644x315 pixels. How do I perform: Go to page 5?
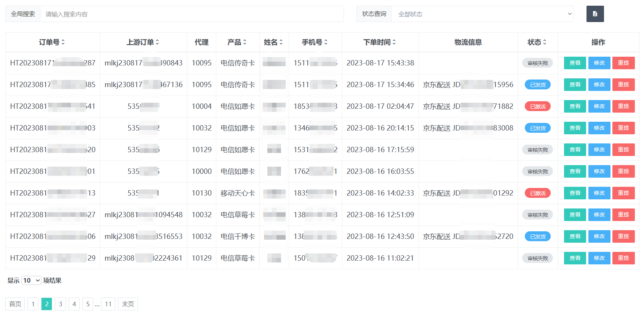88,304
